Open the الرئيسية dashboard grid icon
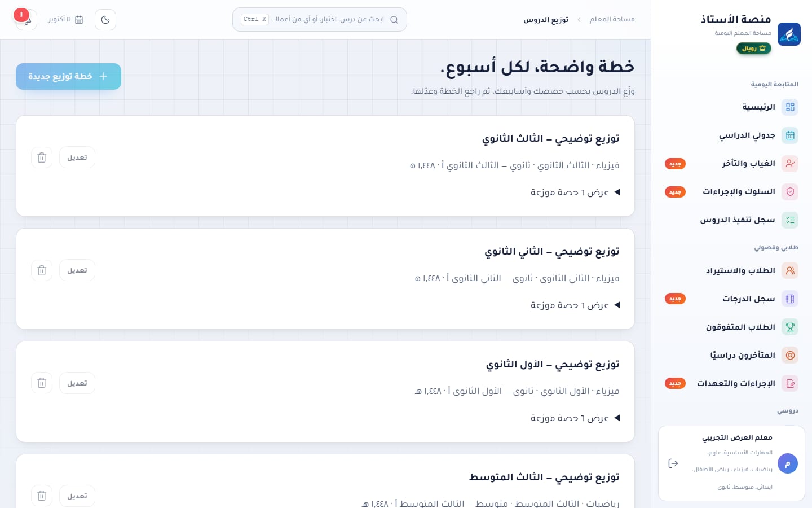Viewport: 812px width, 508px height. point(790,107)
